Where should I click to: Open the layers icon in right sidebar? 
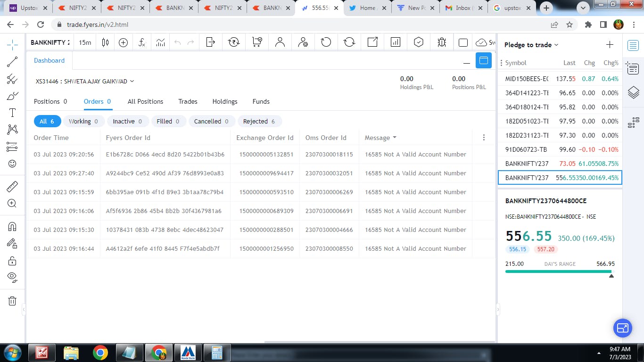coord(633,92)
